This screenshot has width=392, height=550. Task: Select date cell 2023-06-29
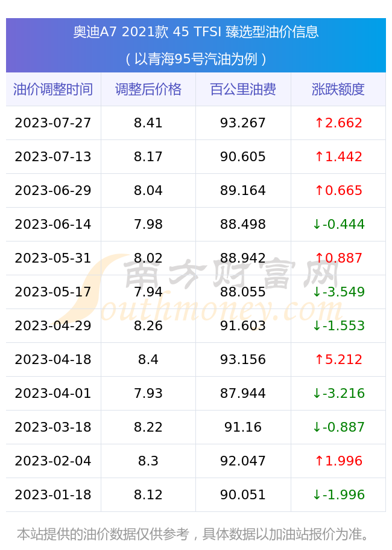53,190
